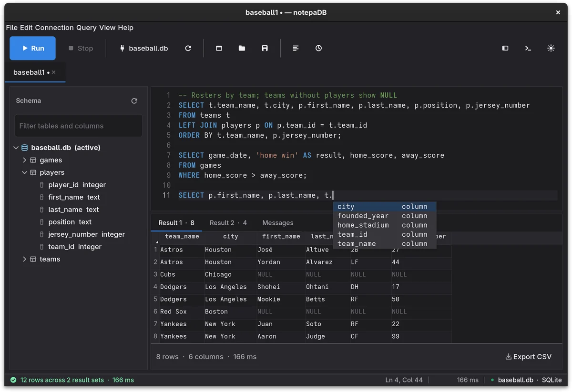Viewport: 572px width, 392px height.
Task: Switch to the Result 1 tab
Action: click(176, 223)
